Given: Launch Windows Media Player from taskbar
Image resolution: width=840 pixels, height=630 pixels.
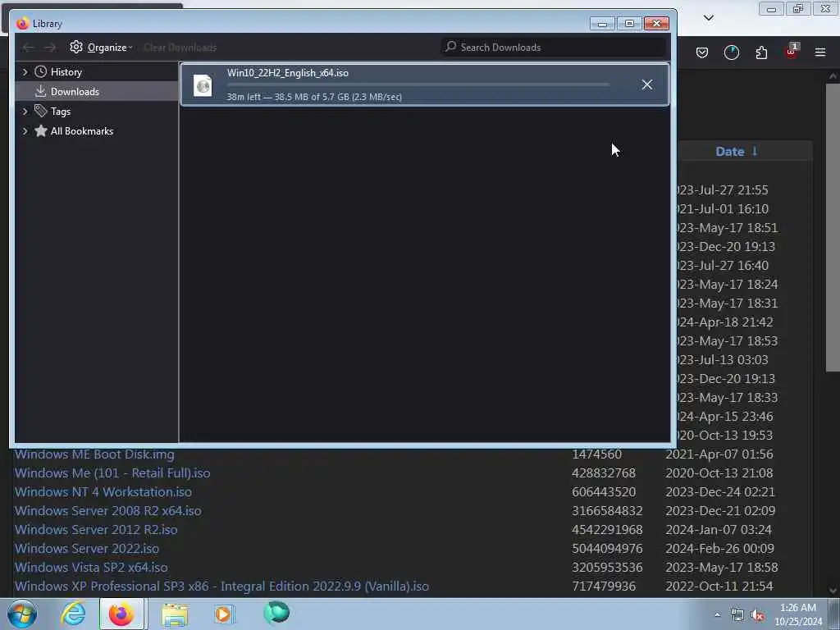Looking at the screenshot, I should 224,614.
